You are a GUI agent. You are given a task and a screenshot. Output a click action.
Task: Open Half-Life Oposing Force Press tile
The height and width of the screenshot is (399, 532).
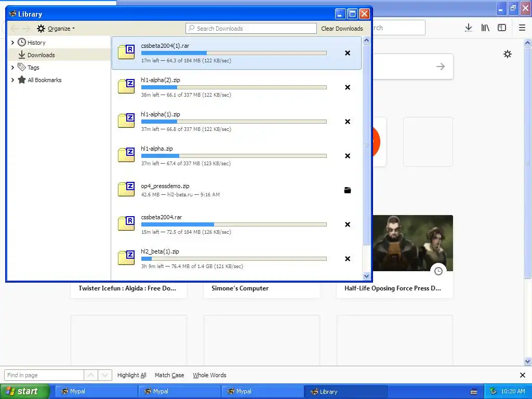(395, 257)
